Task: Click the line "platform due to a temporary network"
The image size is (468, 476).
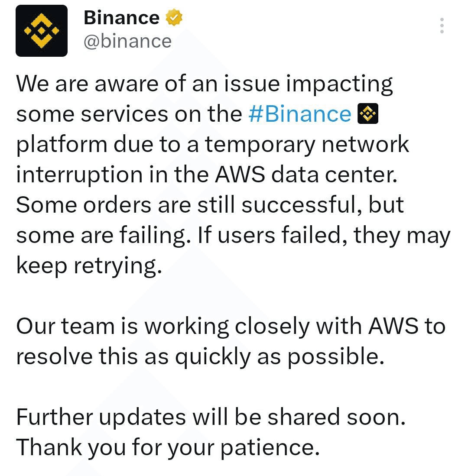Action: pos(212,145)
